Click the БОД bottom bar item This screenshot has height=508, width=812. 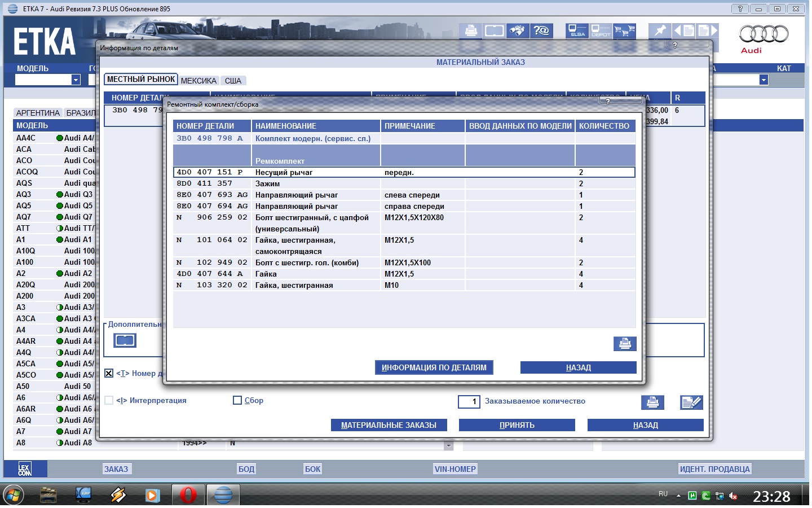[x=246, y=469]
